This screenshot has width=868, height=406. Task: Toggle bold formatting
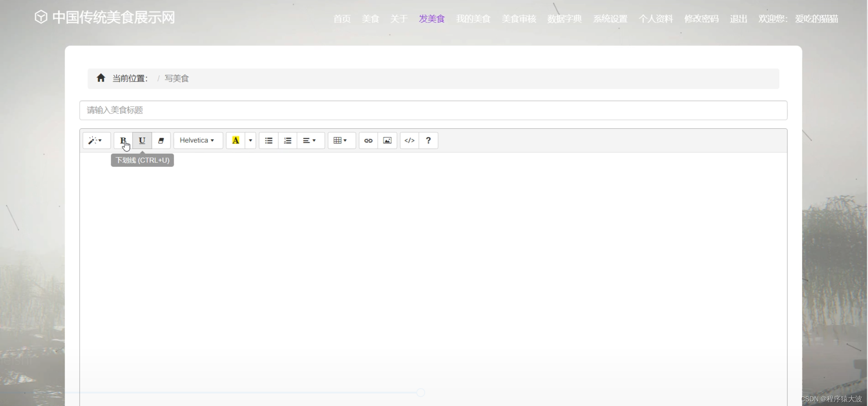tap(123, 140)
